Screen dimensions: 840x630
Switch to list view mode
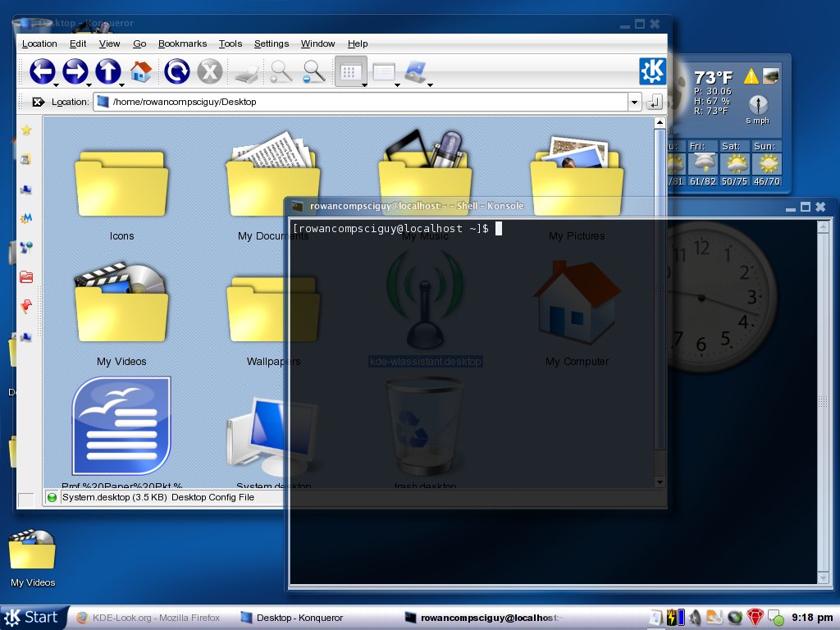coord(384,71)
